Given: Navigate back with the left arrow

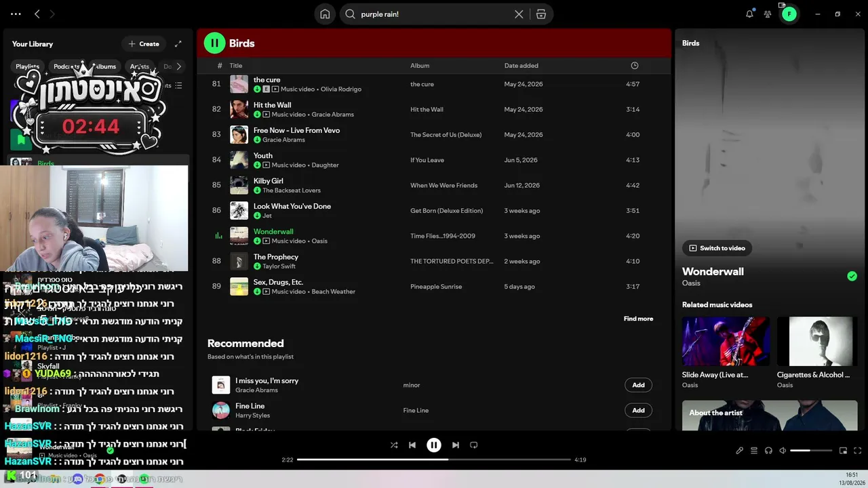Looking at the screenshot, I should point(37,14).
